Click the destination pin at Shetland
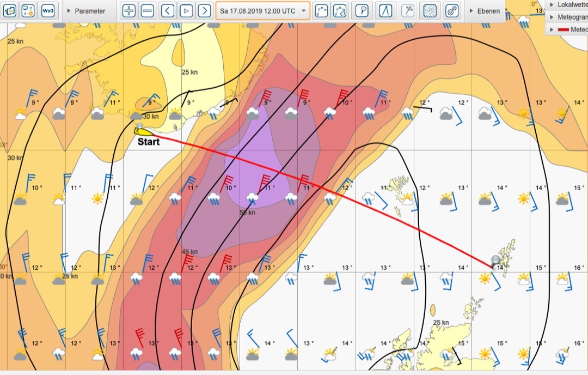The width and height of the screenshot is (588, 375). click(495, 261)
